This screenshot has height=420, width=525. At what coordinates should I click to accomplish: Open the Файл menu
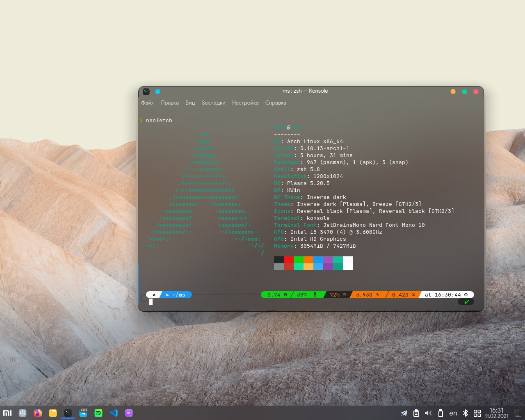(148, 103)
